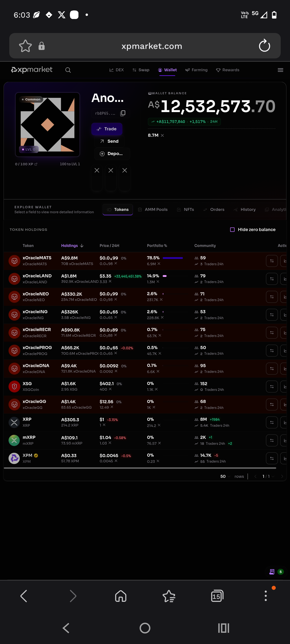
Task: Click swap icon in xOracleGG row
Action: (272, 404)
